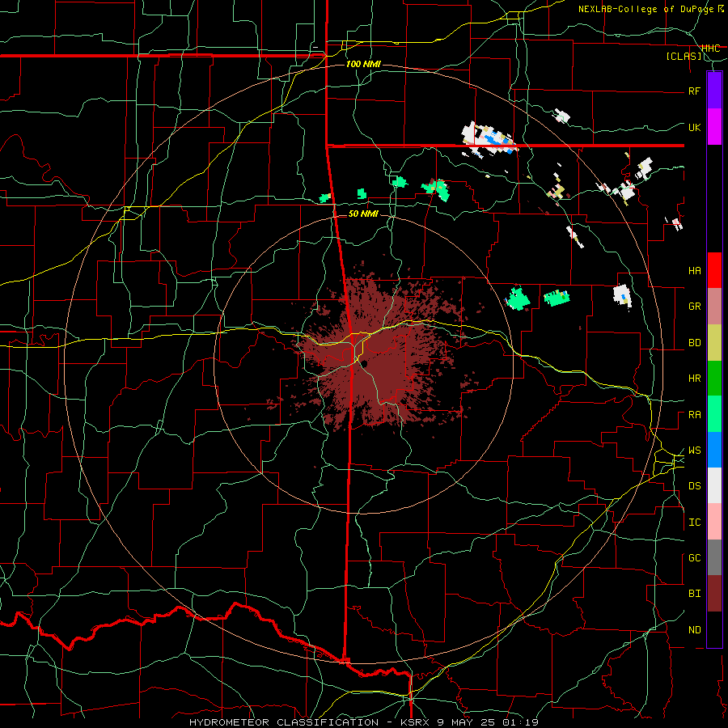Image resolution: width=728 pixels, height=728 pixels.
Task: Click the DS white legend swatch
Action: click(x=714, y=485)
